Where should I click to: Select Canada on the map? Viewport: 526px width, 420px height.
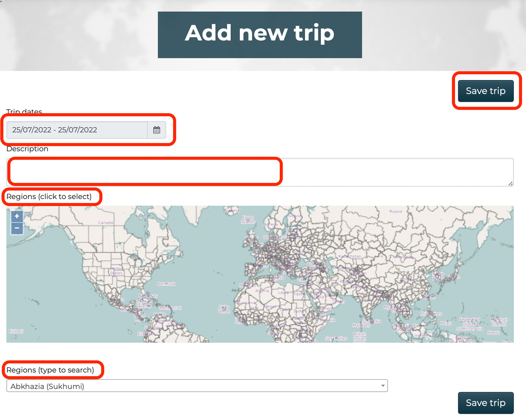tap(106, 223)
